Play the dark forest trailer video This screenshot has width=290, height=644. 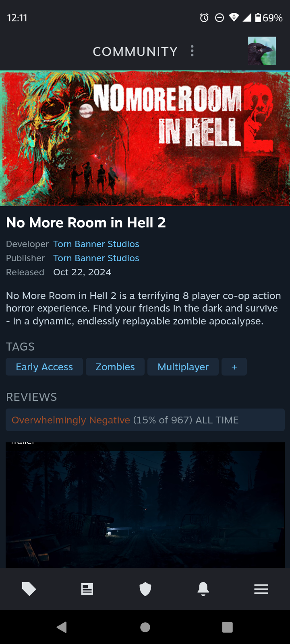tap(145, 505)
